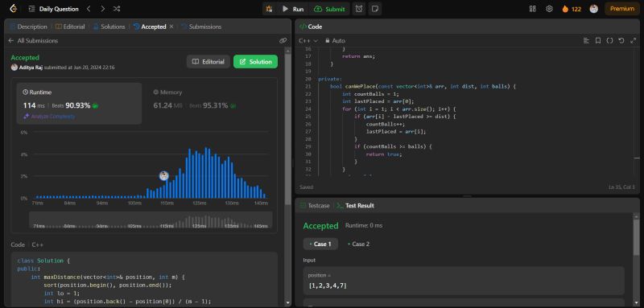Click the Premium button
This screenshot has height=308, width=644.
pyautogui.click(x=622, y=9)
